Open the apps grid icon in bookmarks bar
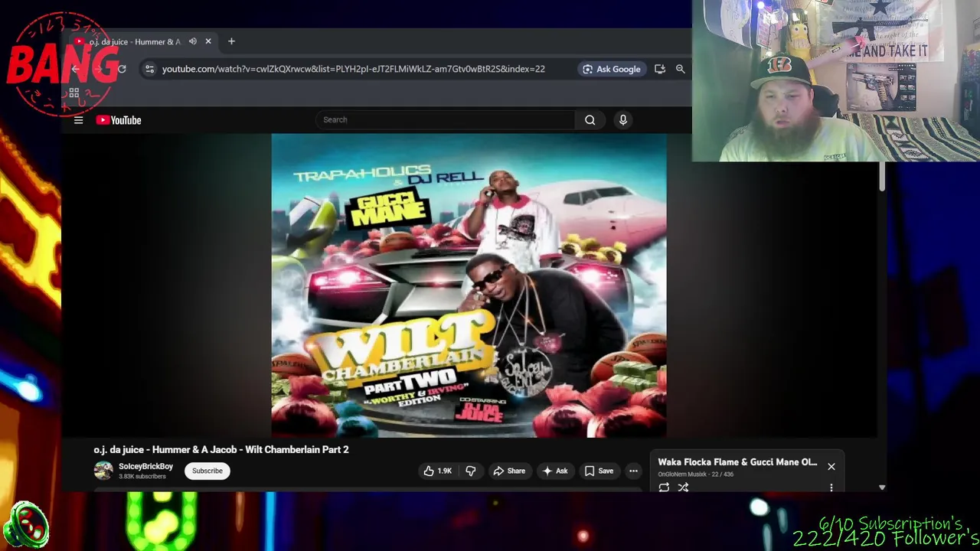Viewport: 980px width, 551px height. point(74,93)
